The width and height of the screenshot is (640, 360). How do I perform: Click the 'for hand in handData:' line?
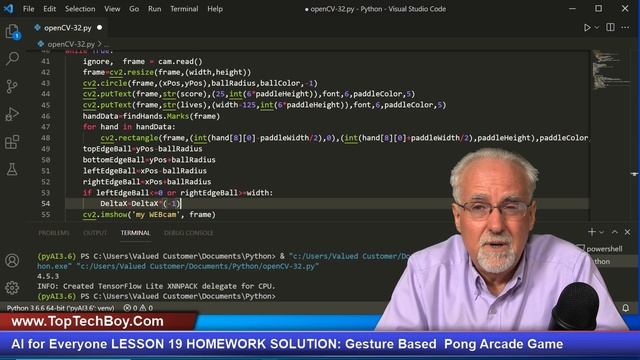pyautogui.click(x=129, y=127)
